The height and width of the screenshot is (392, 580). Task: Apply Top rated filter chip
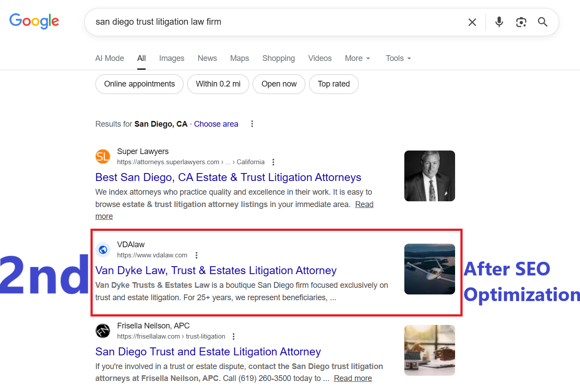coord(334,84)
